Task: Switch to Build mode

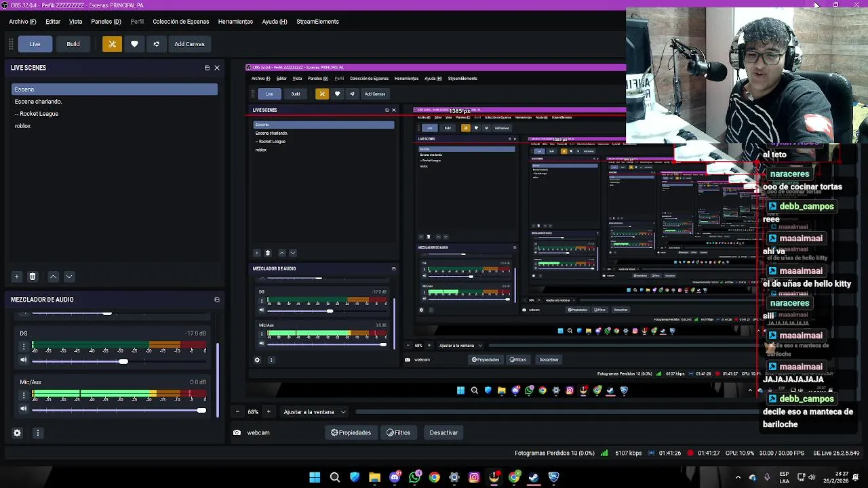Action: [x=73, y=44]
